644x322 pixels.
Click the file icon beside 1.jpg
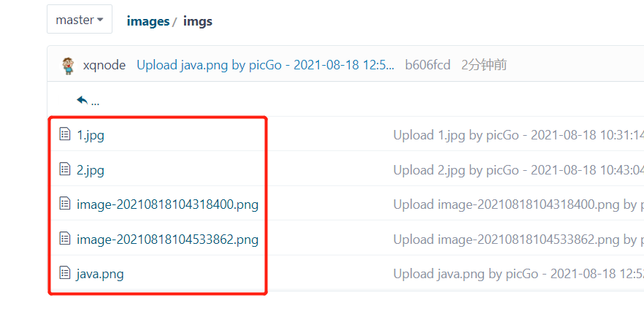coord(64,134)
